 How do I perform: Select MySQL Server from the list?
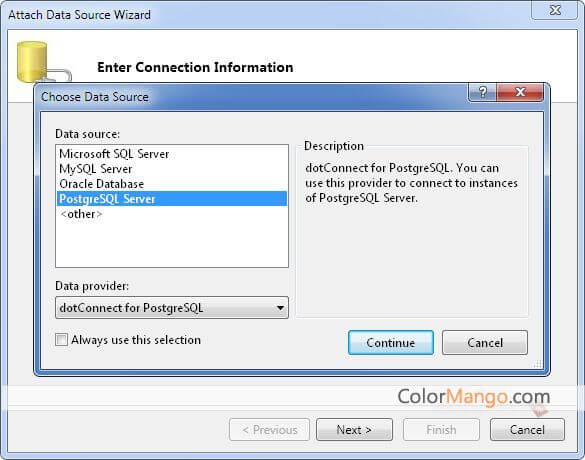pos(96,169)
